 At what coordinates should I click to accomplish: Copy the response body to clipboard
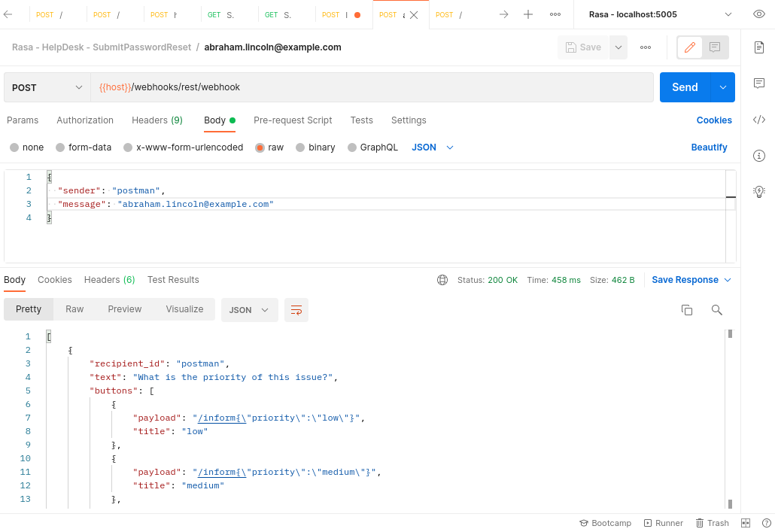[x=686, y=310]
